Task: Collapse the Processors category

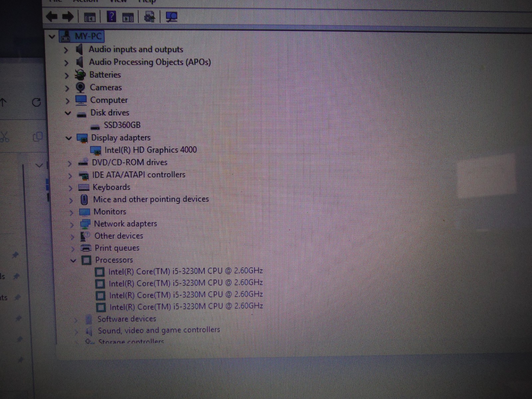Action: [x=73, y=261]
